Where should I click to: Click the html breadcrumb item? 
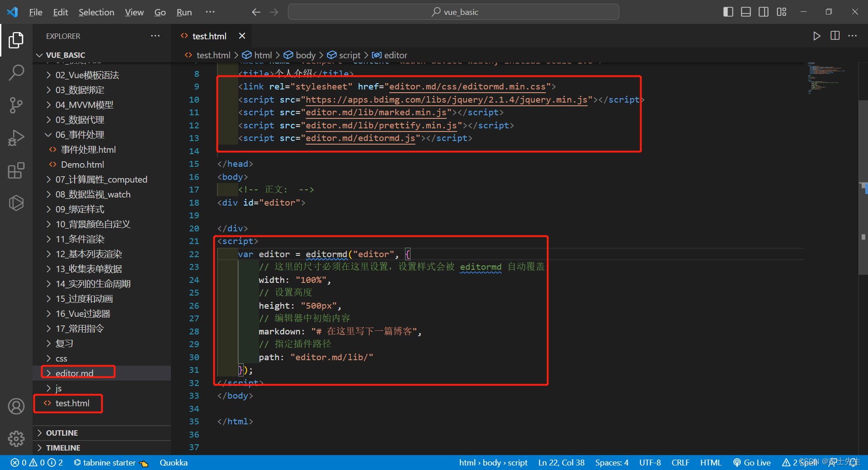click(x=257, y=55)
